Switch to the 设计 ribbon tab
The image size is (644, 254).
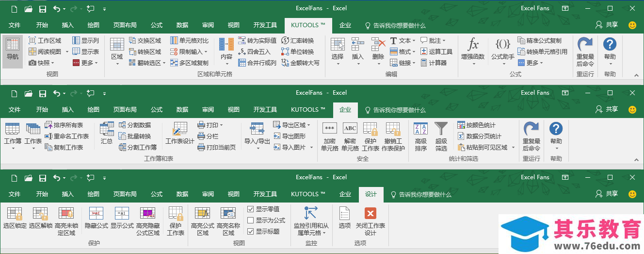click(x=371, y=194)
